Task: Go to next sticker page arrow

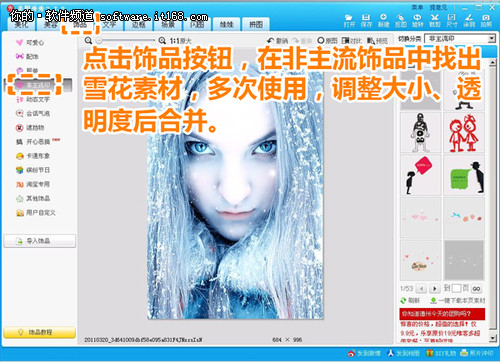Action: click(x=434, y=288)
